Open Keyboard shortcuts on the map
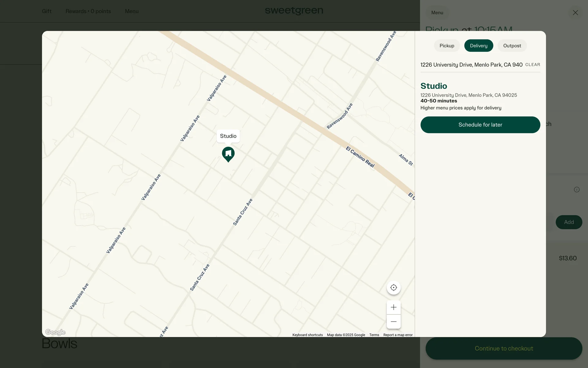Screen dimensions: 588x368 [x=307, y=335]
